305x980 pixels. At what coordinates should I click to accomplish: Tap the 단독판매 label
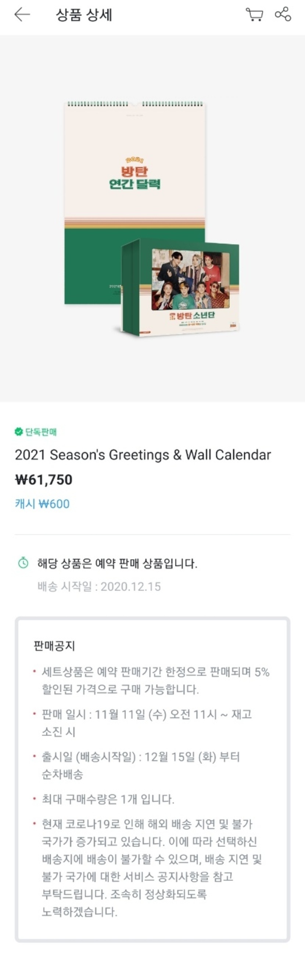pos(41,432)
